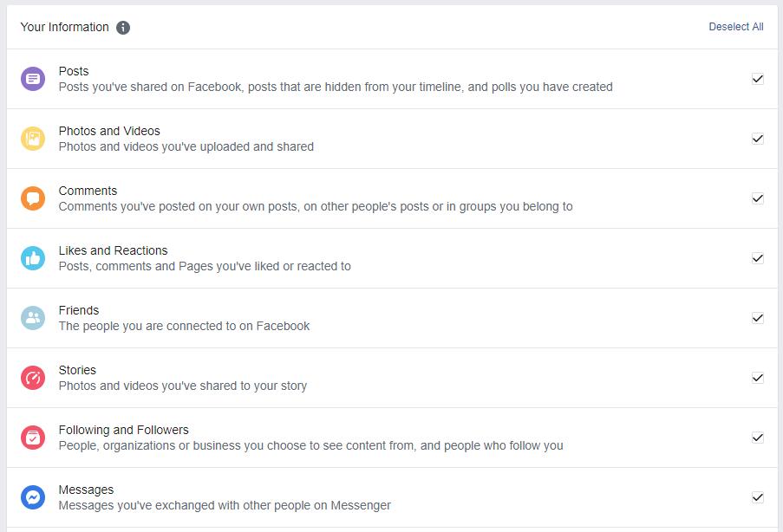Open the Your Information info tooltip icon
Screen dimensions: 783x532
tap(123, 28)
